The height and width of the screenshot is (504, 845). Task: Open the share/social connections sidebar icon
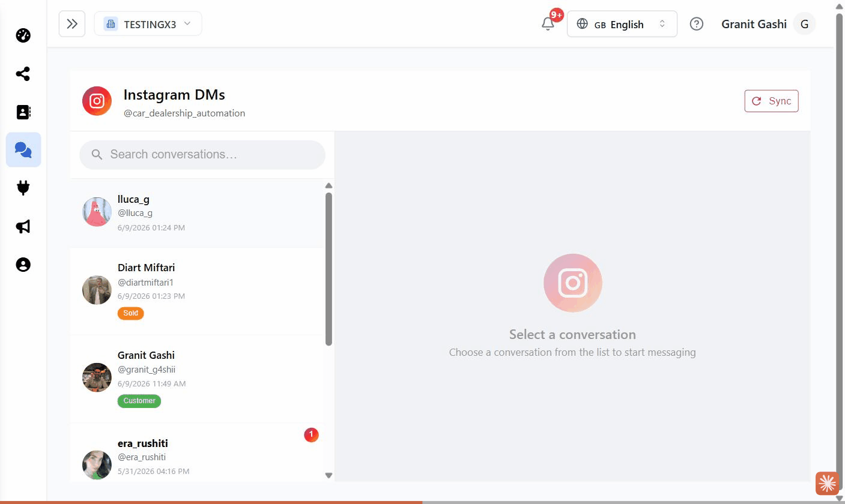tap(23, 74)
